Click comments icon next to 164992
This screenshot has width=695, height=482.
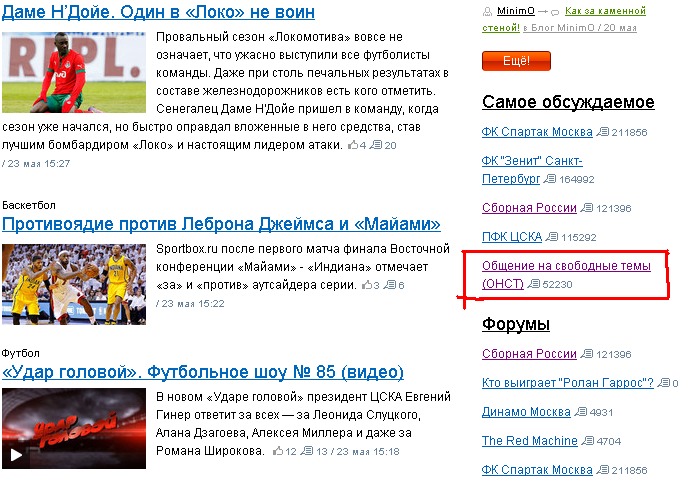tap(550, 179)
